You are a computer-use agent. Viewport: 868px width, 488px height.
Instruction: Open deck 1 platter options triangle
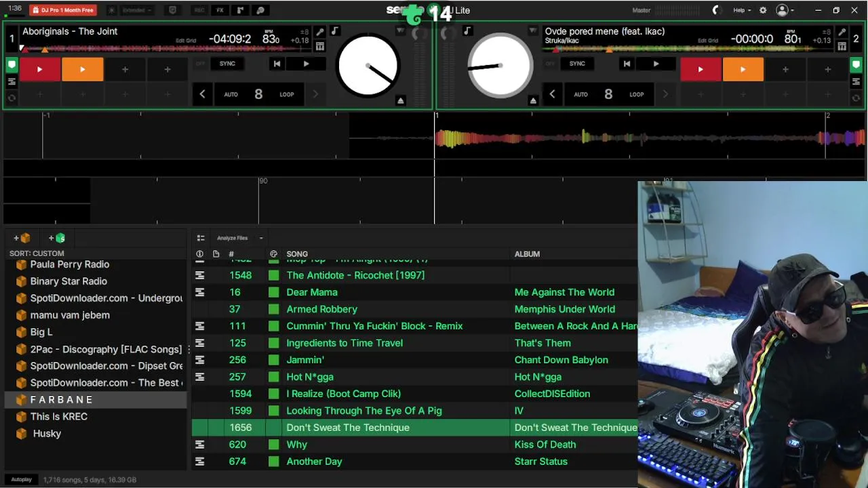[x=400, y=31]
